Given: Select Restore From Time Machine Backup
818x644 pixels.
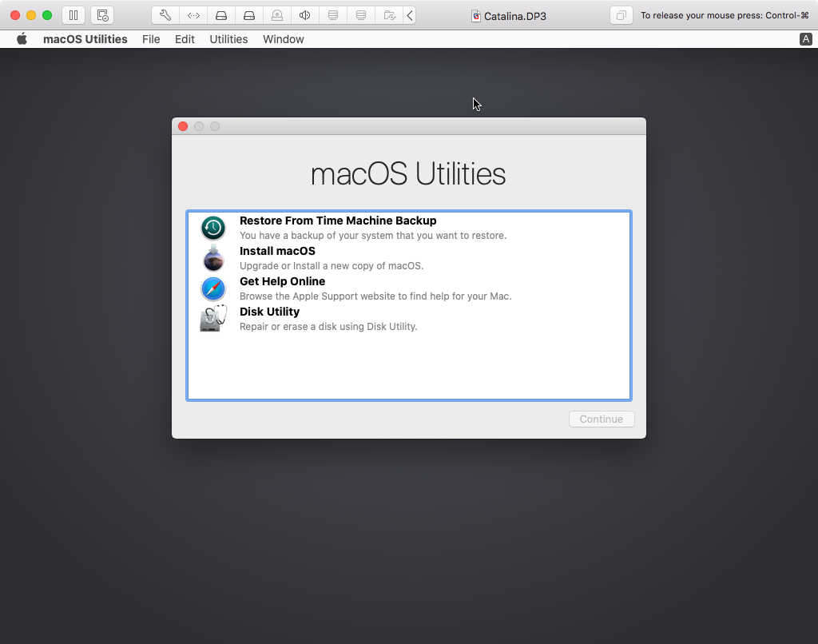Looking at the screenshot, I should [409, 228].
